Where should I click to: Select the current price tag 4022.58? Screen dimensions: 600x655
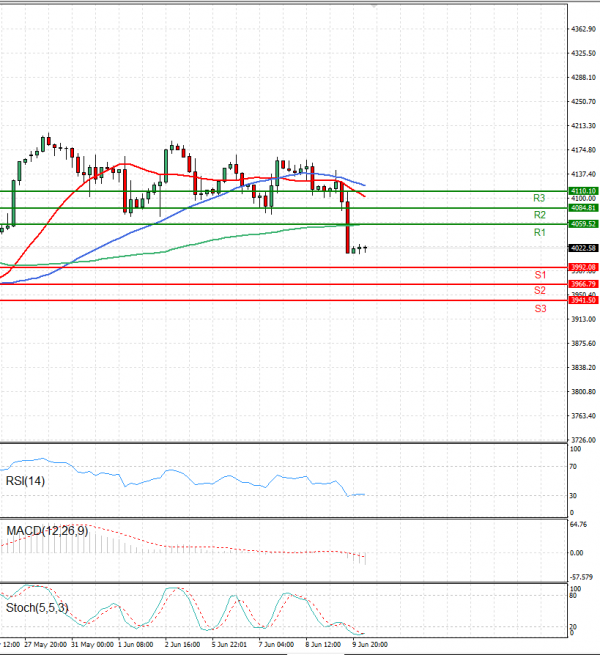pyautogui.click(x=584, y=248)
